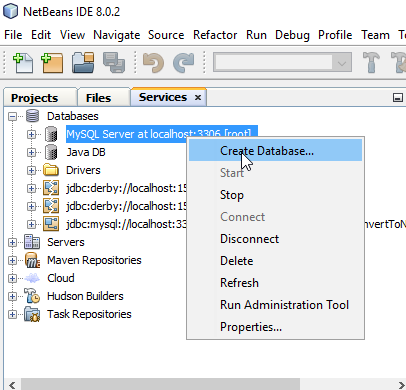Screen dimensions: 406x390
Task: Click the Databases cylinder icon
Action: click(32, 116)
